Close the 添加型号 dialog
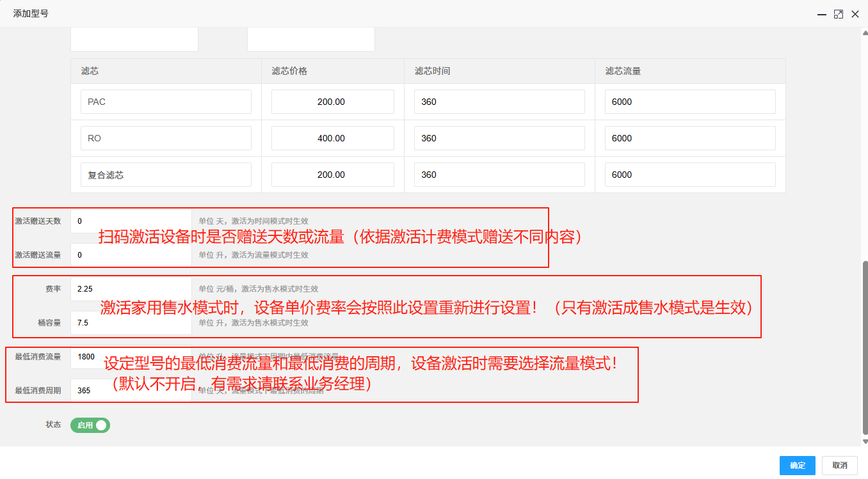 [855, 14]
